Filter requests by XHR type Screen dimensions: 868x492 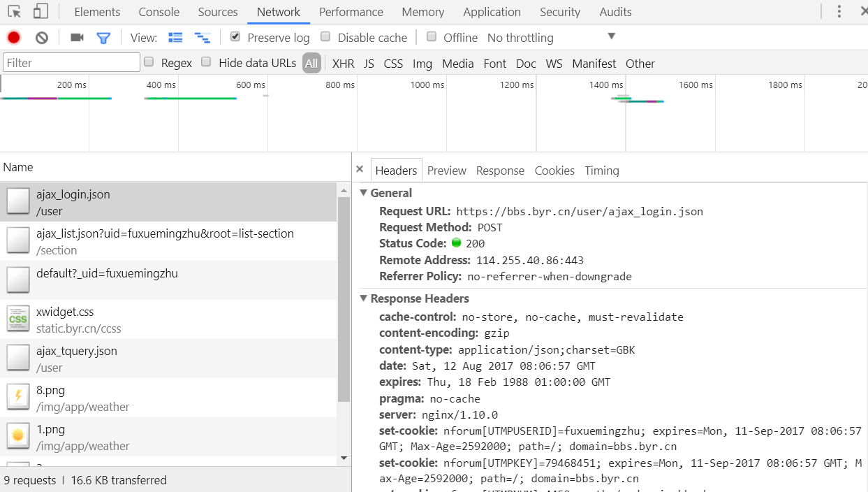pyautogui.click(x=343, y=64)
